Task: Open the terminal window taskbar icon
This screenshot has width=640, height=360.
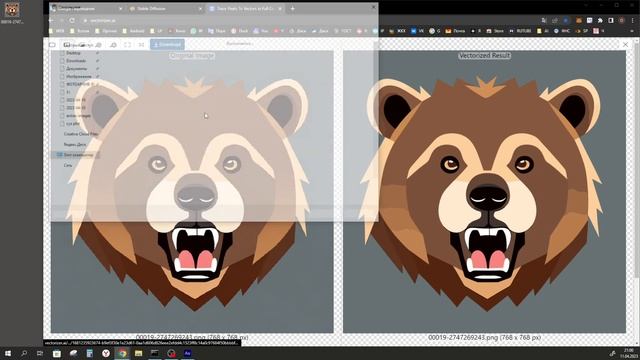Action: pyautogui.click(x=155, y=353)
